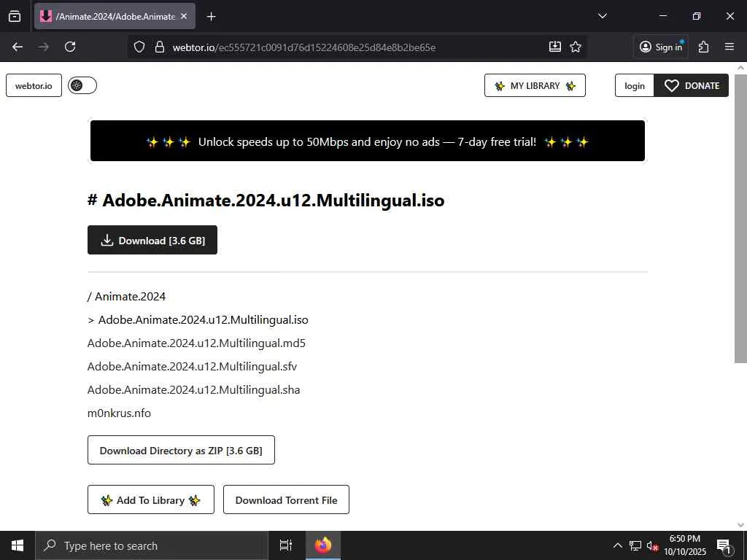Click the 7-day free trial banner
747x560 pixels.
pos(368,141)
